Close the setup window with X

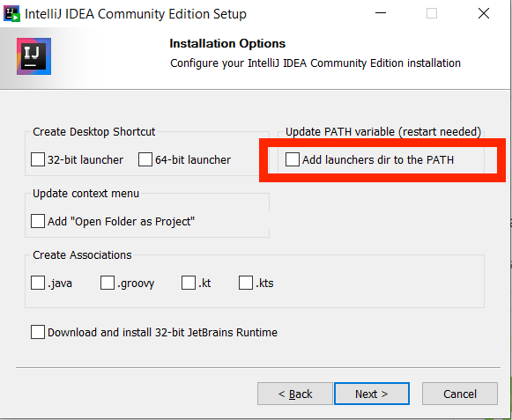pyautogui.click(x=484, y=13)
